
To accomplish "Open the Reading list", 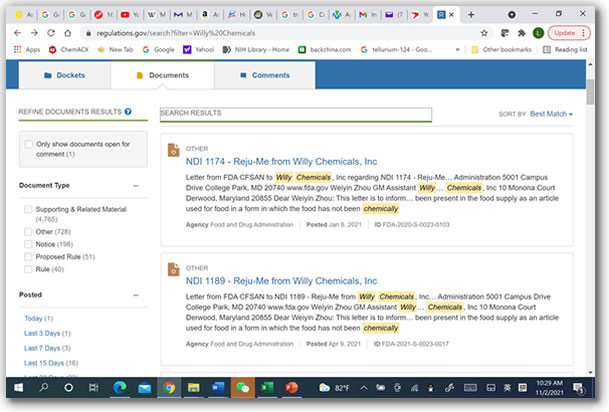I will (x=565, y=50).
